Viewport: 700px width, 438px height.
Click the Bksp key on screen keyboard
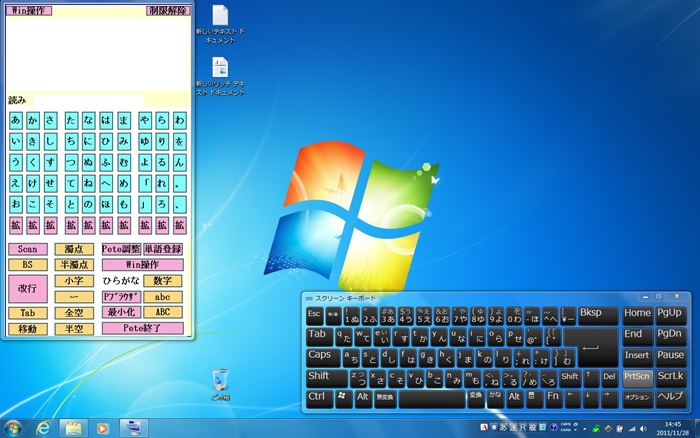coord(598,316)
